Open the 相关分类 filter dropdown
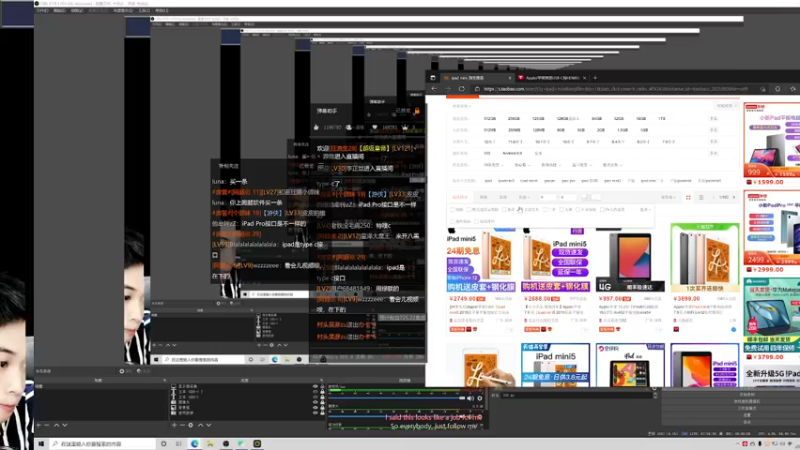 pos(611,165)
